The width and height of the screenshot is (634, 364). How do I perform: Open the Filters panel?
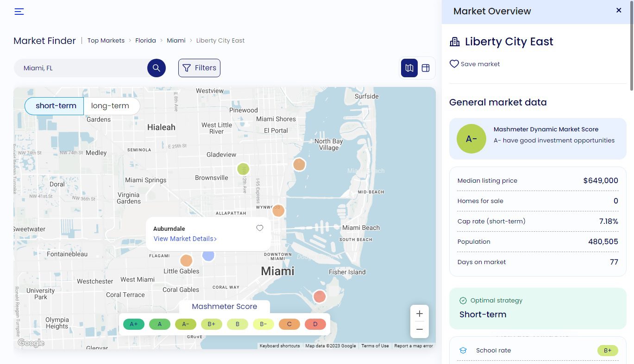coord(199,68)
